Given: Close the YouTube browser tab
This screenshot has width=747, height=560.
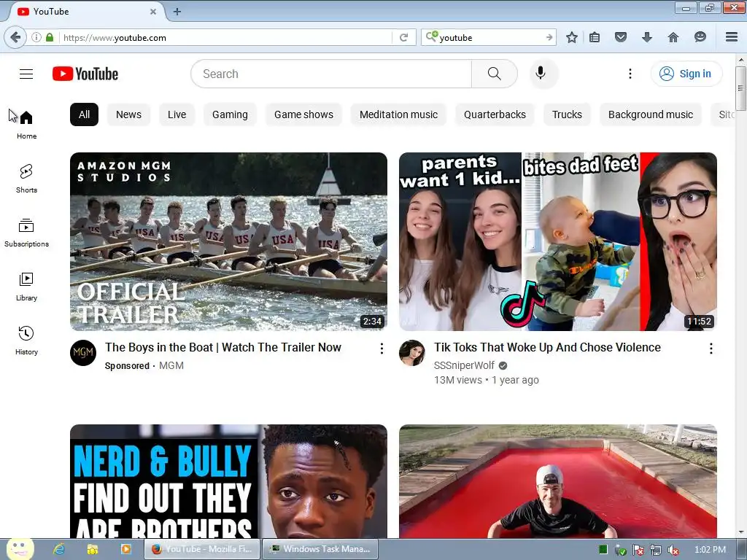Looking at the screenshot, I should (153, 12).
